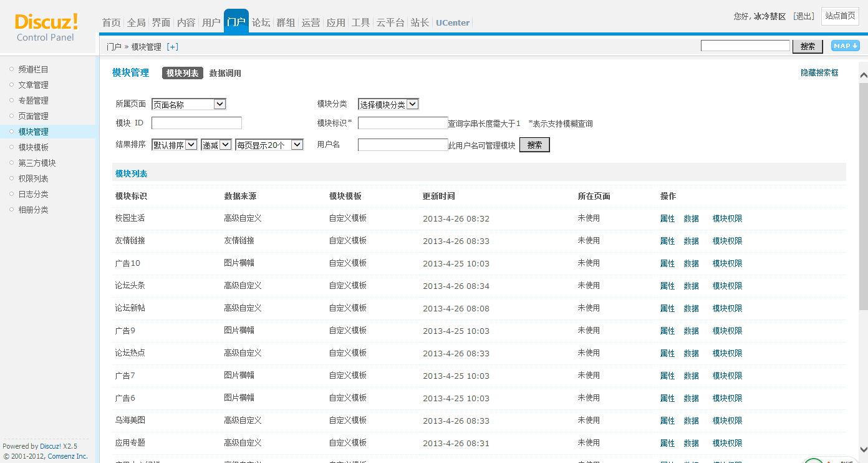868x463 pixels.
Task: Open 默认排序 sort dropdown
Action: pyautogui.click(x=175, y=145)
